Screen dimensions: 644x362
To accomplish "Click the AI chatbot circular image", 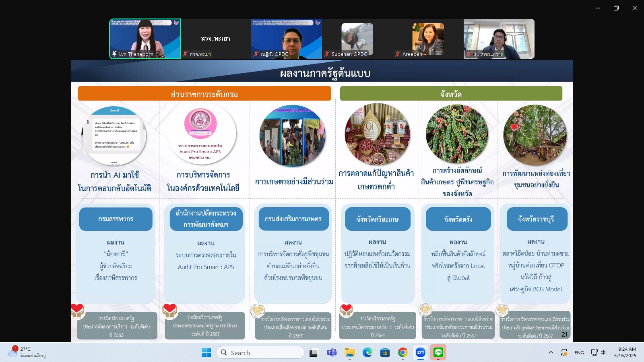I will click(x=114, y=136).
